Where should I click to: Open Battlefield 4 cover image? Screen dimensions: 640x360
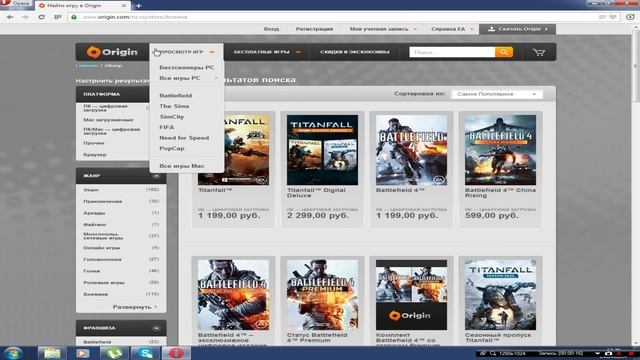(x=411, y=150)
